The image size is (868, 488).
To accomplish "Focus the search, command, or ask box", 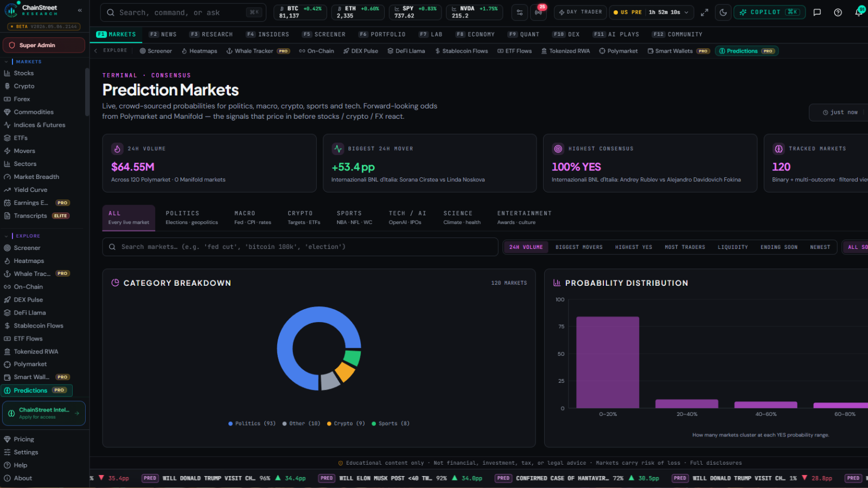I will pos(183,12).
